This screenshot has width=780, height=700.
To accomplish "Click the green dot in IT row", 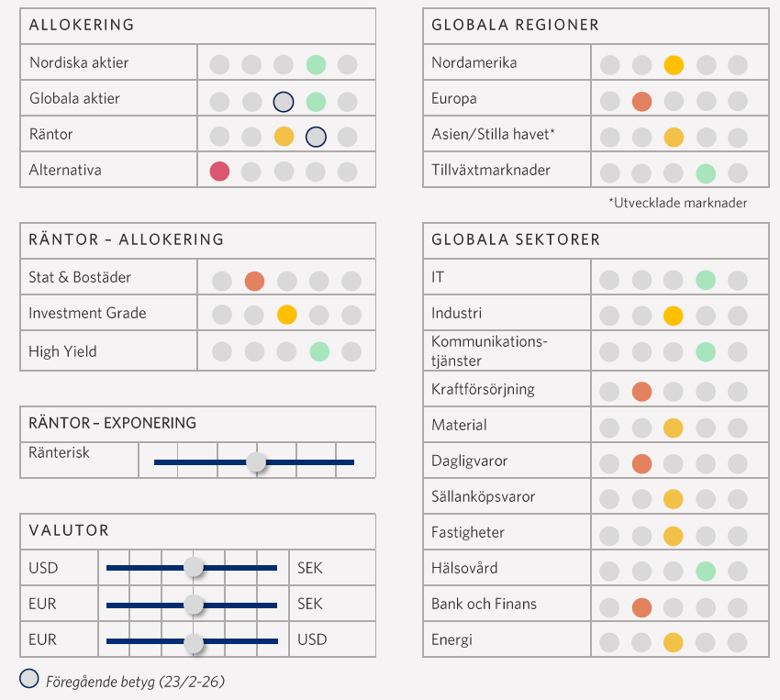I will tap(706, 280).
